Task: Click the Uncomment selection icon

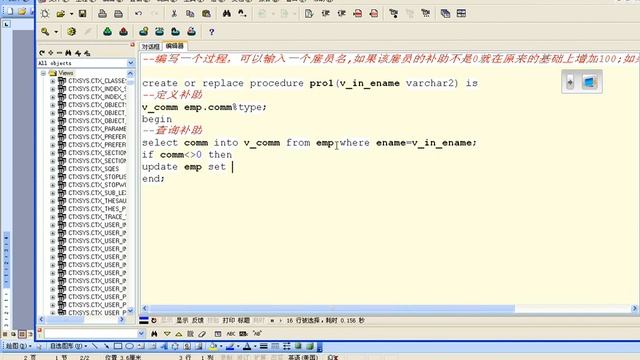Action: pos(373,14)
